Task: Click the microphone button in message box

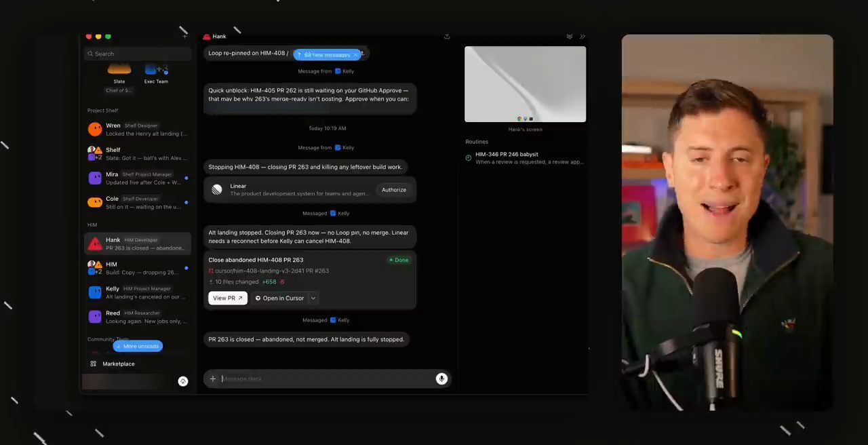Action: [x=441, y=379]
